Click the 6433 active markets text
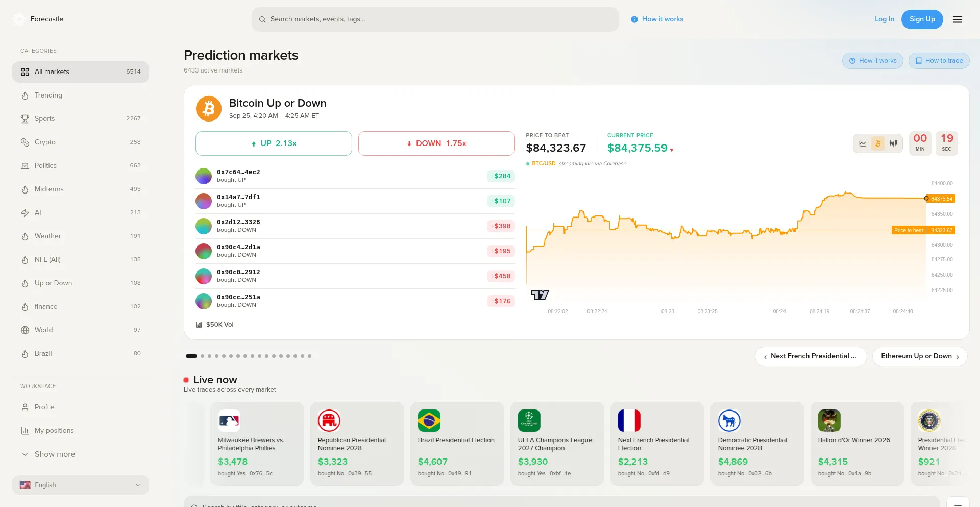This screenshot has width=980, height=507. click(x=213, y=70)
